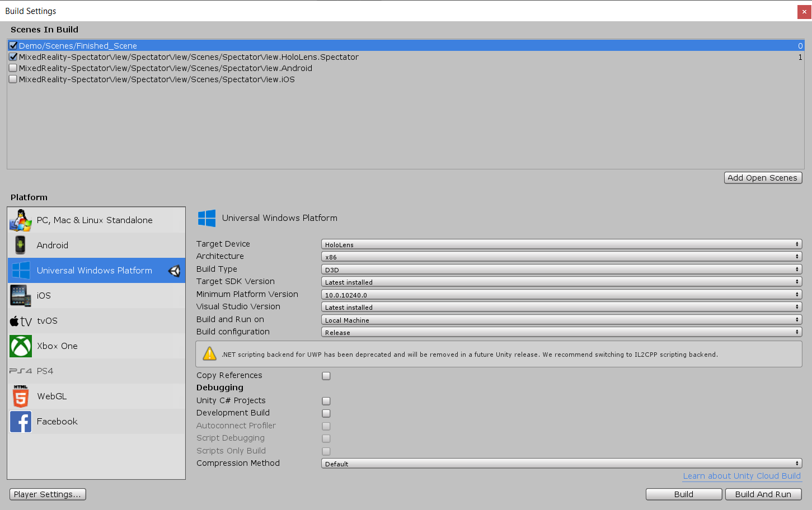The height and width of the screenshot is (510, 812).
Task: Click the PC, Mac & Linux Standalone platform icon
Action: click(21, 220)
